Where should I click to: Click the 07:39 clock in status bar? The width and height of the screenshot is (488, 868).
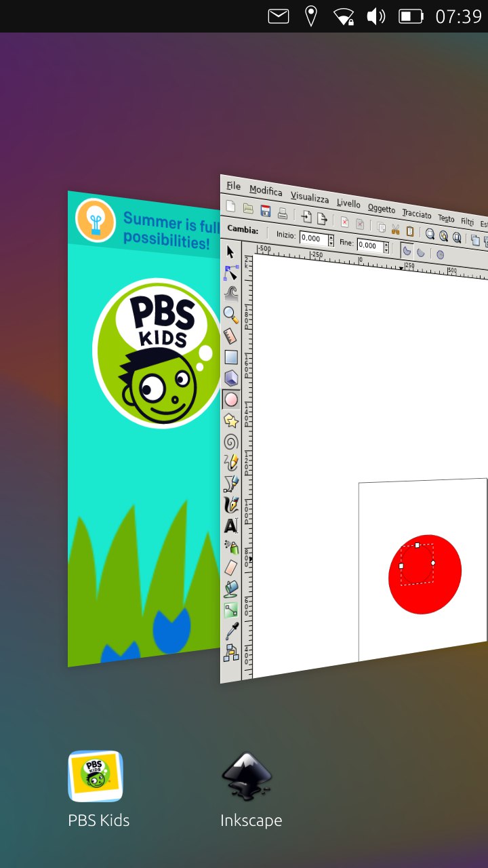pos(458,16)
